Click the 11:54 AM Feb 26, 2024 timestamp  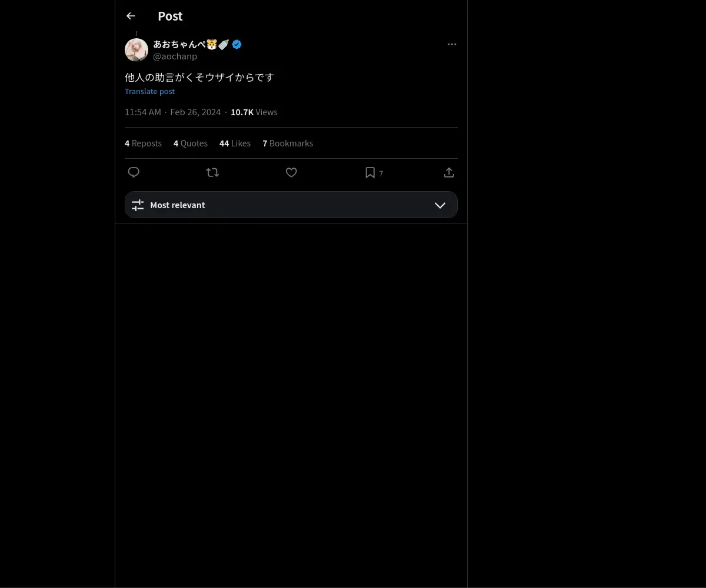pyautogui.click(x=172, y=112)
